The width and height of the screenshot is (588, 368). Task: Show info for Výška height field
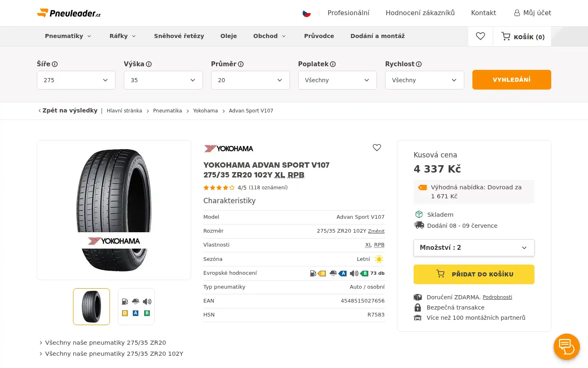[149, 64]
